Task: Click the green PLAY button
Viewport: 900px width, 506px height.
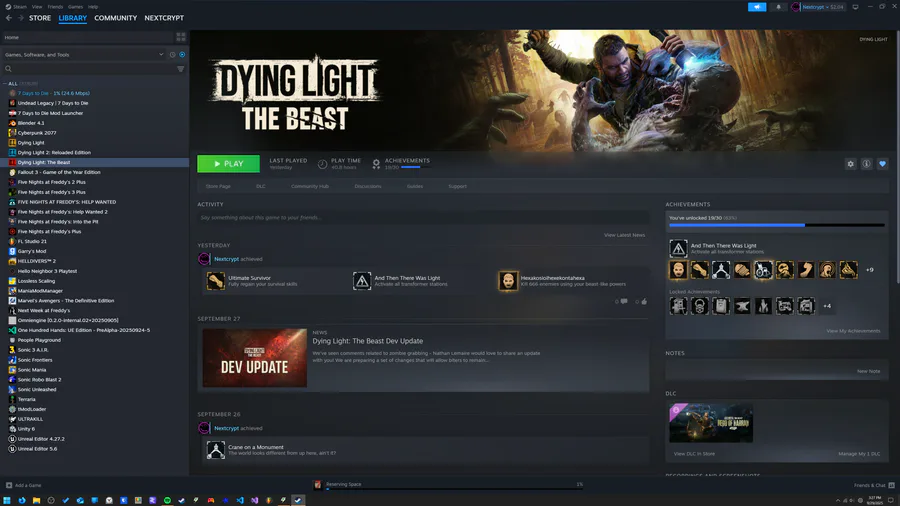Action: (x=228, y=164)
